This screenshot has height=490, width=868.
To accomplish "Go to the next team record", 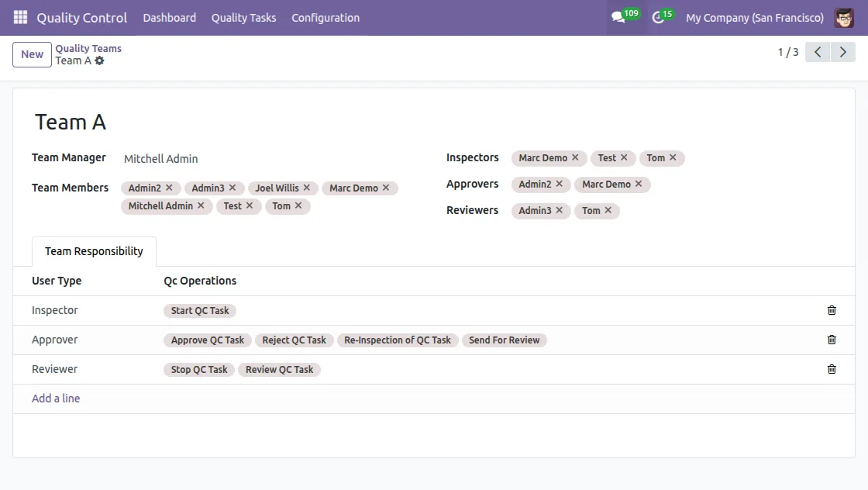I will (x=842, y=52).
